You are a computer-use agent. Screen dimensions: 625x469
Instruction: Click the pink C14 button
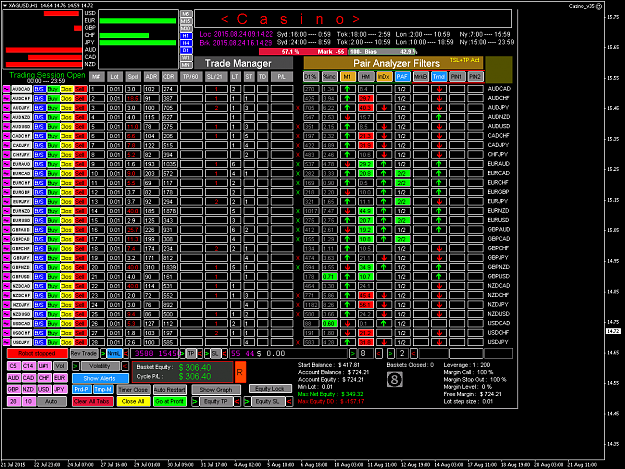tap(28, 366)
